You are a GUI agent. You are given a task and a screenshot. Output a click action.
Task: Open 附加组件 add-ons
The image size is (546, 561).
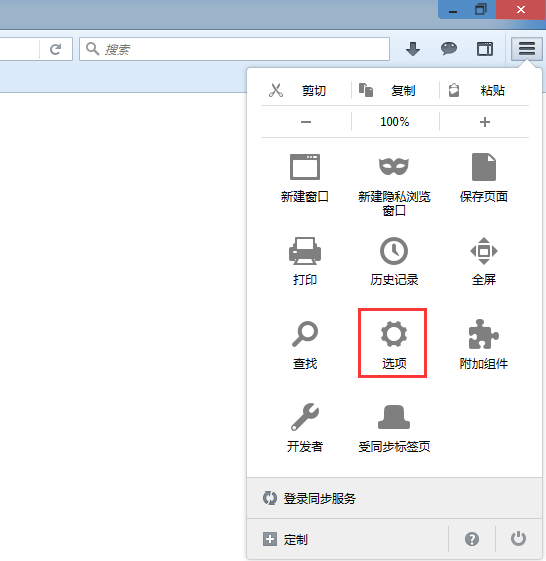tap(484, 345)
